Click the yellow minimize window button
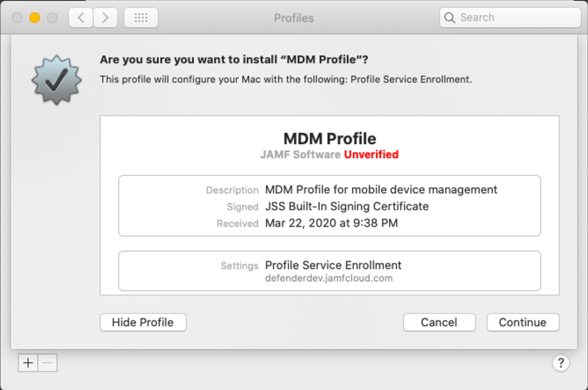The width and height of the screenshot is (588, 390). click(x=35, y=18)
